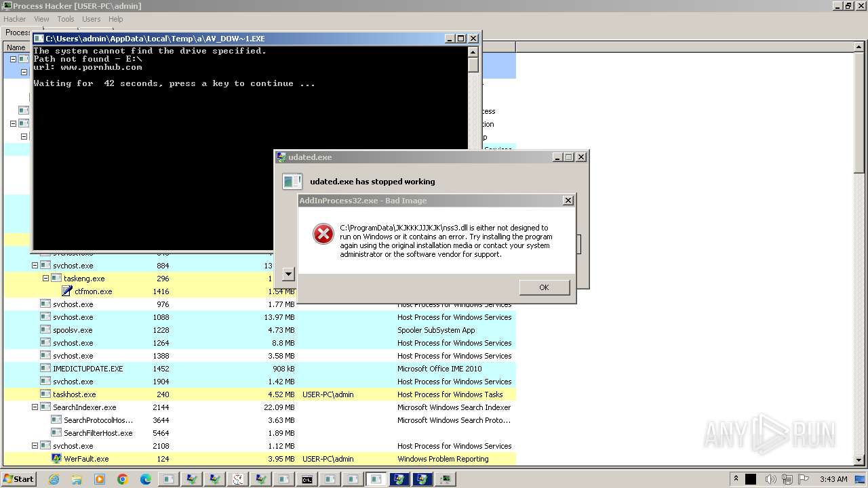Click the red error icon in Bad Image dialog
Screen dimensions: 868x488
click(323, 234)
